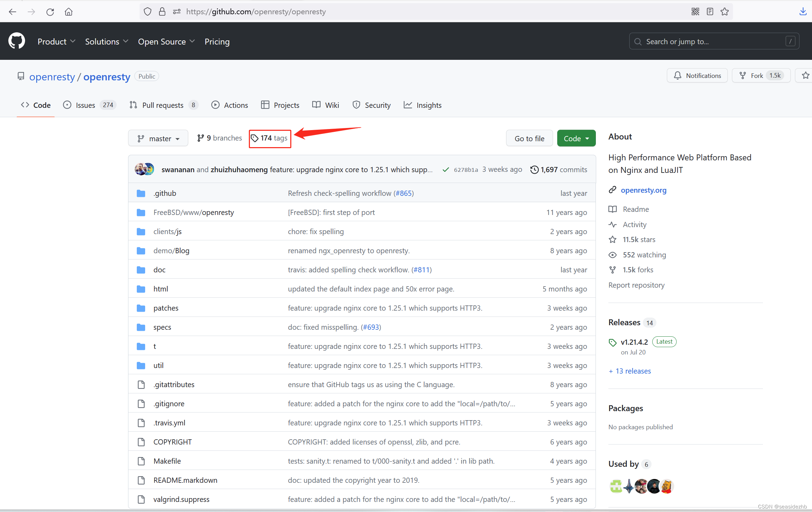
Task: Click the v1.21.4.2 release tag icon
Action: pos(613,343)
